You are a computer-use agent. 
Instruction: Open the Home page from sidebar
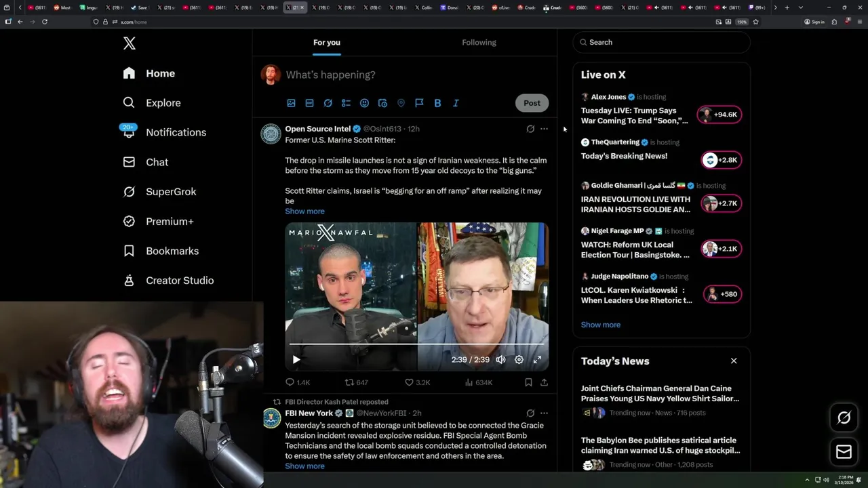[149, 73]
